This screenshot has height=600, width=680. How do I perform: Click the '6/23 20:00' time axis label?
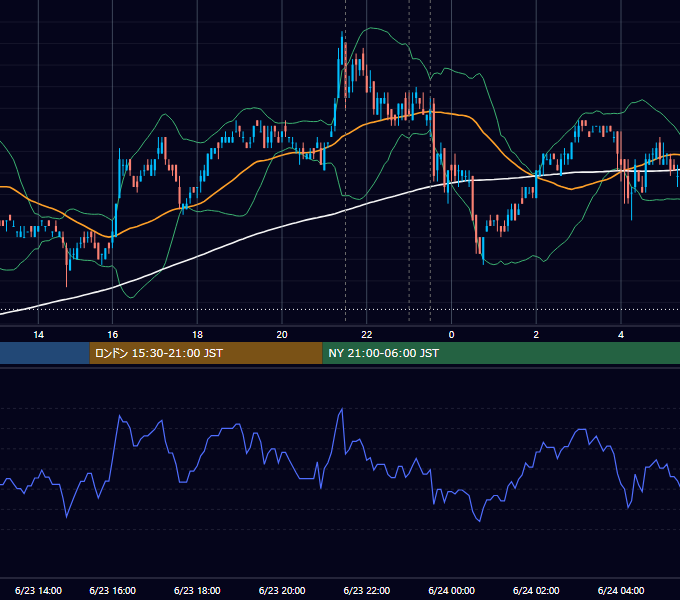(282, 590)
